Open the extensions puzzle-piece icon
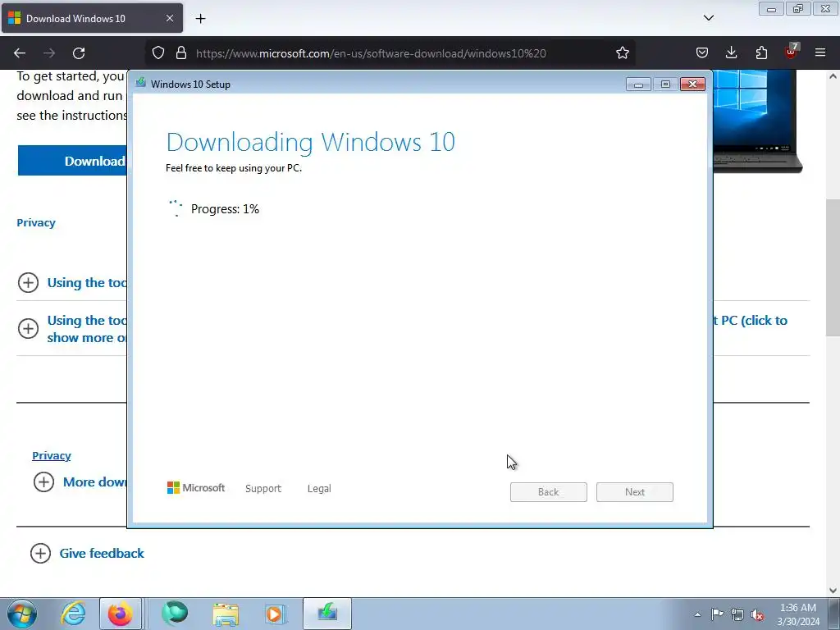This screenshot has width=840, height=630. point(761,53)
